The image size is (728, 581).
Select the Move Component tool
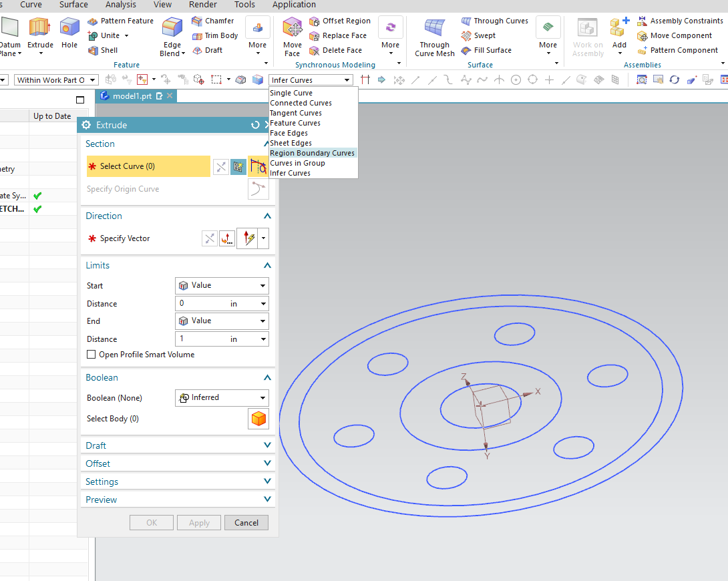(x=675, y=35)
